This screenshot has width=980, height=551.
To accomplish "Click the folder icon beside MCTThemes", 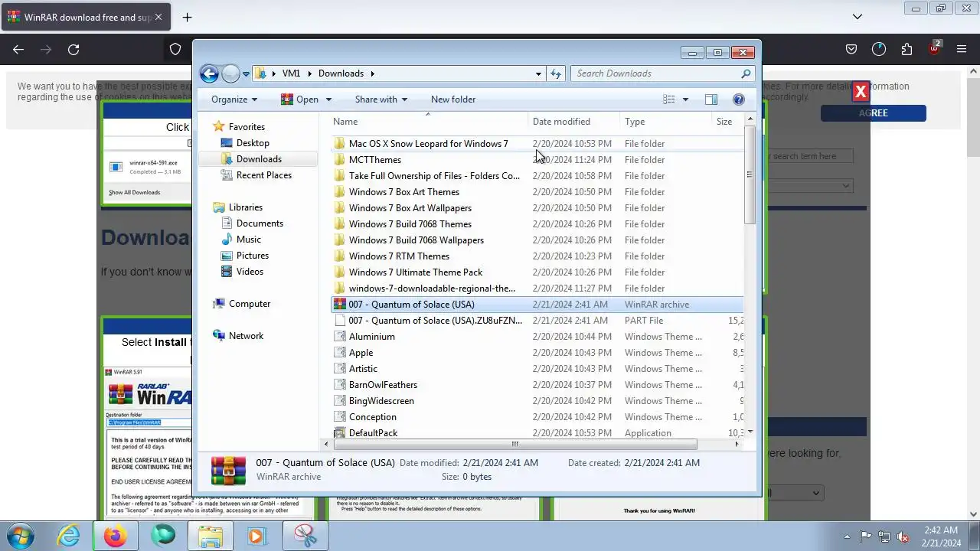I will click(340, 160).
